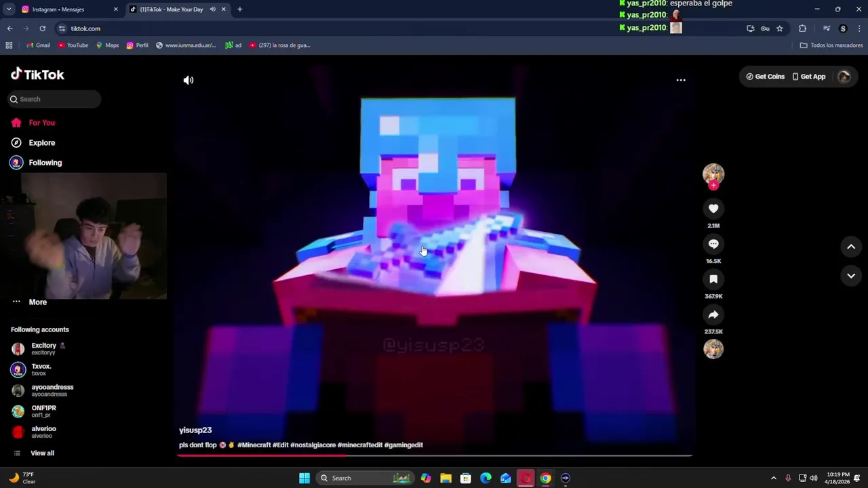Click Get App button
Viewport: 868px width, 488px height.
point(809,77)
